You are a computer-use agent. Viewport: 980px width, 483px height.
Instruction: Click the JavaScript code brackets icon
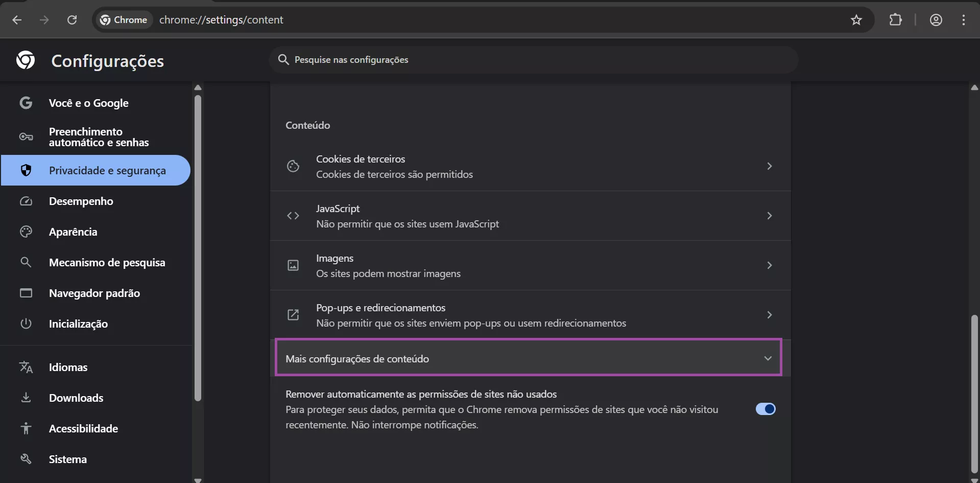coord(293,216)
